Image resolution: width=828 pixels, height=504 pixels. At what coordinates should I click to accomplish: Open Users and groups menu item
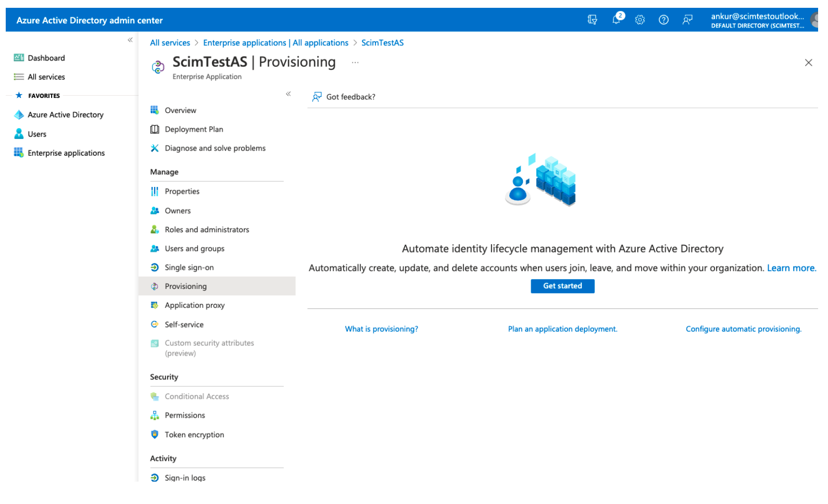click(194, 249)
